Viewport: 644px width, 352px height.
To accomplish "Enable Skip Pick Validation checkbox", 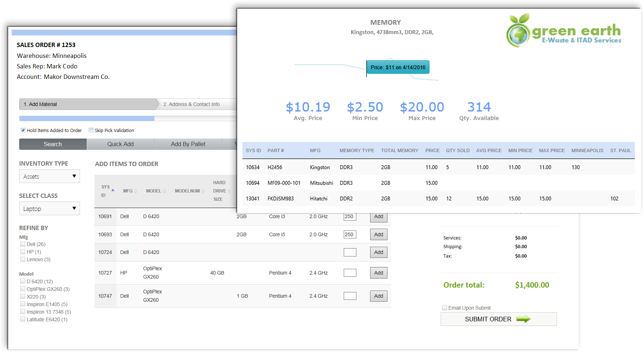I will (91, 130).
